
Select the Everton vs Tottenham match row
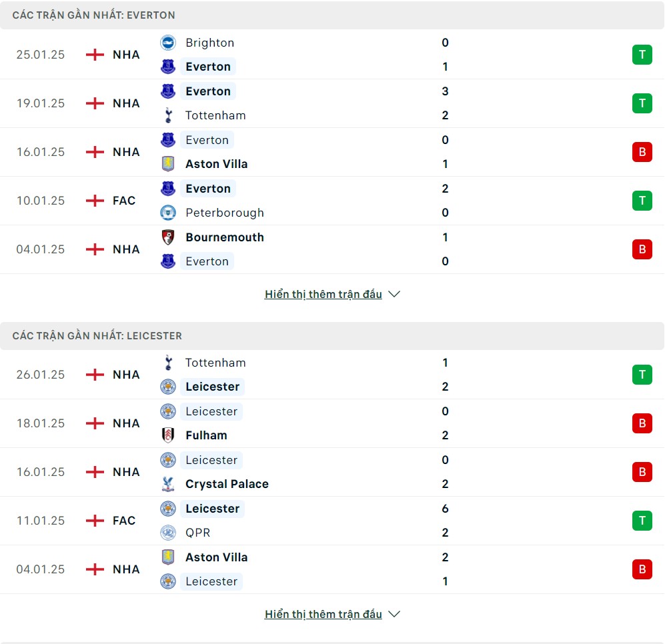(x=332, y=103)
